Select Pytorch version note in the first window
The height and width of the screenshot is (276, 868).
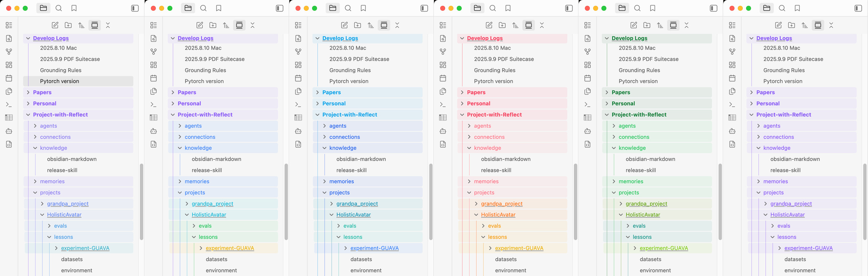79,81
